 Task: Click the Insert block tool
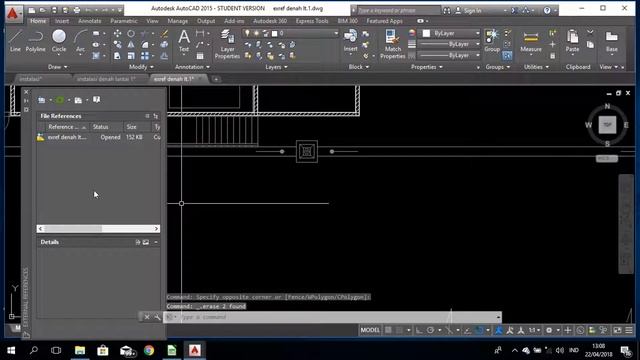pyautogui.click(x=350, y=41)
